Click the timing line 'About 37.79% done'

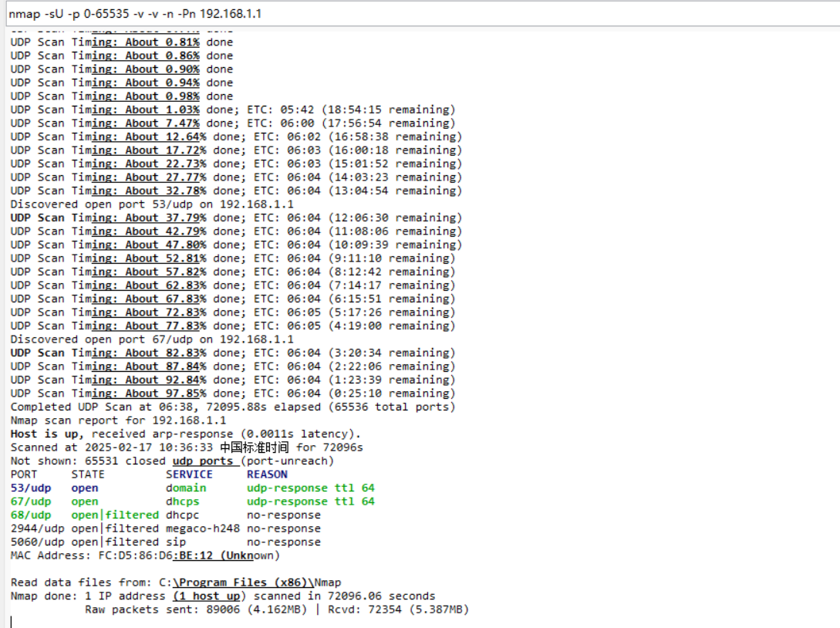[236, 218]
